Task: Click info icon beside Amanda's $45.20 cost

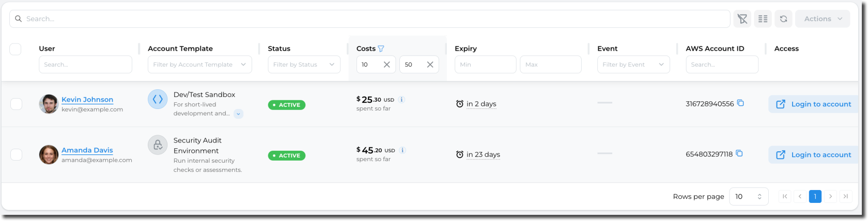Action: point(402,150)
